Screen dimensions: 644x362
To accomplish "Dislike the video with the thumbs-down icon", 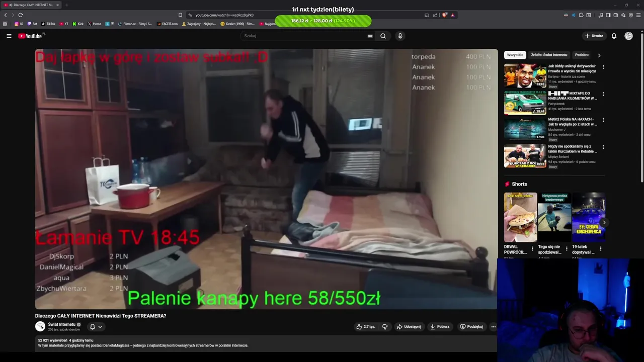I will click(385, 327).
